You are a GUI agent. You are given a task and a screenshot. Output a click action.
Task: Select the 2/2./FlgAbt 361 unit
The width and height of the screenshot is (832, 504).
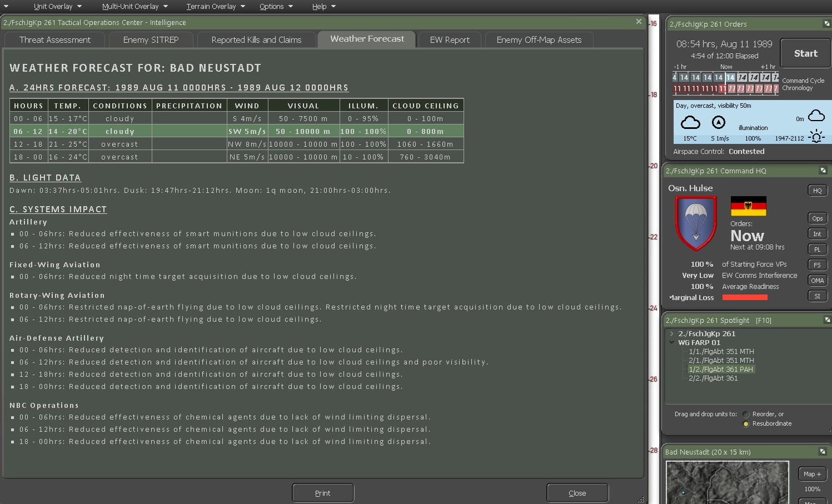(713, 378)
